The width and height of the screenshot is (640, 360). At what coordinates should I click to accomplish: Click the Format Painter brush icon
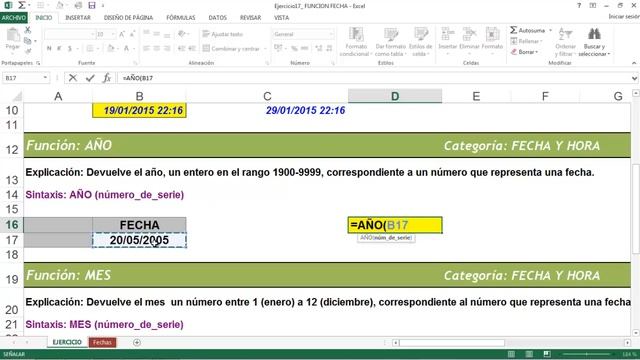28,51
